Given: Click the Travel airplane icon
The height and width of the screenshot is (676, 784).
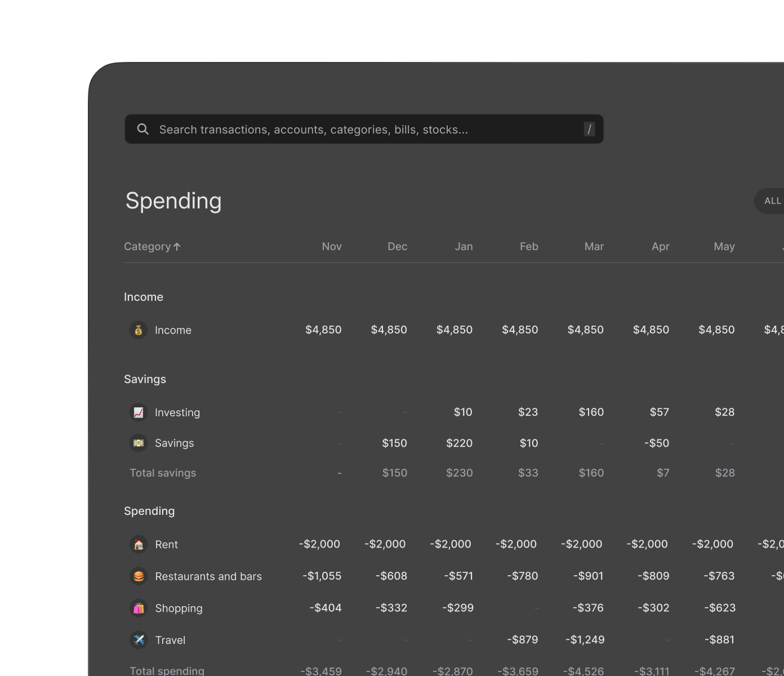Looking at the screenshot, I should click(139, 640).
